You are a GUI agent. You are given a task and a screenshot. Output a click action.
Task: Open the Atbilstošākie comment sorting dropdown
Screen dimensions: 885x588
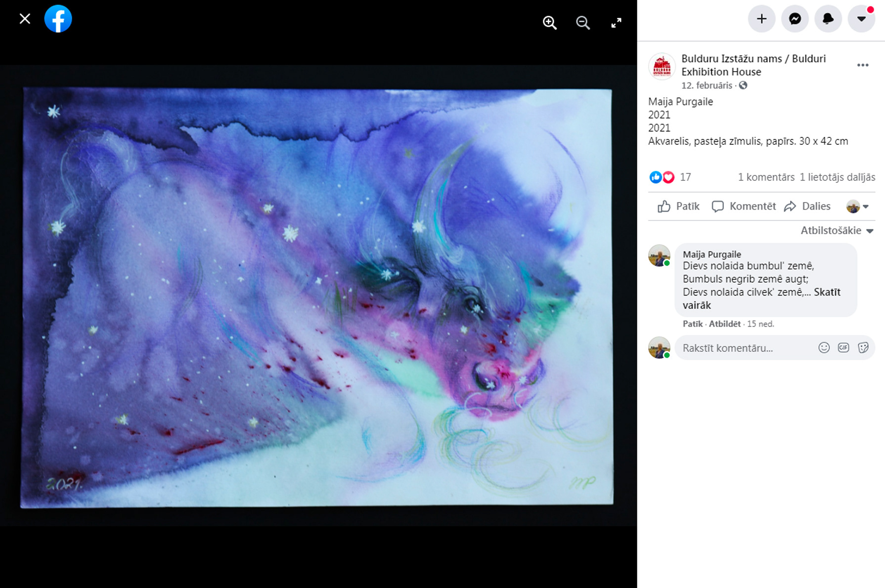coord(837,231)
